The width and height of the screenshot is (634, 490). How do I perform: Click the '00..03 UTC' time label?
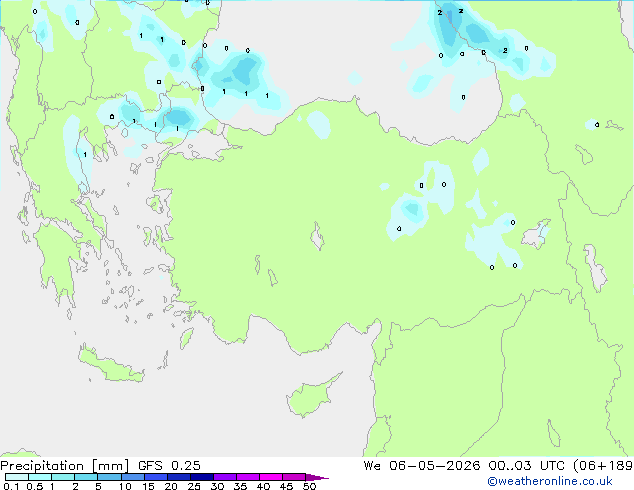[x=526, y=466]
